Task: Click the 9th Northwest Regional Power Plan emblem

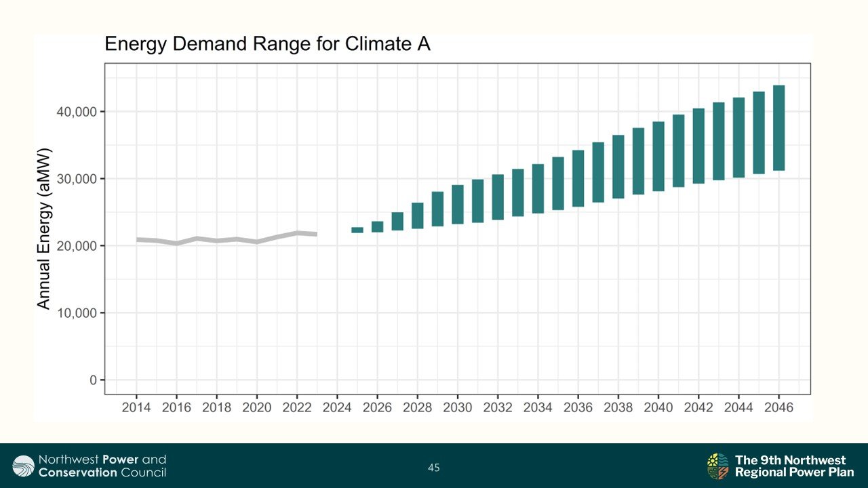Action: [718, 466]
